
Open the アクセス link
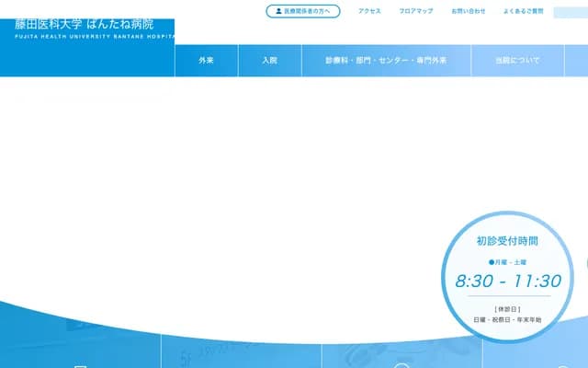pos(369,12)
